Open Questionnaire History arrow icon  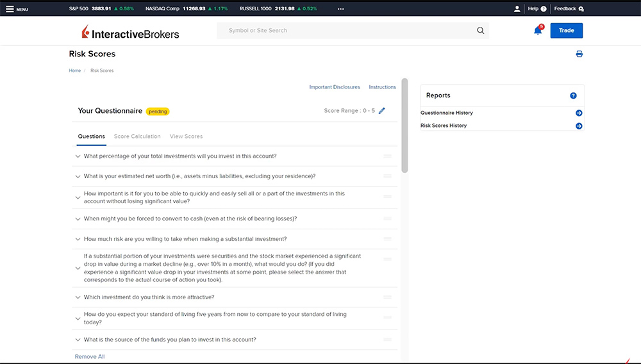[578, 113]
